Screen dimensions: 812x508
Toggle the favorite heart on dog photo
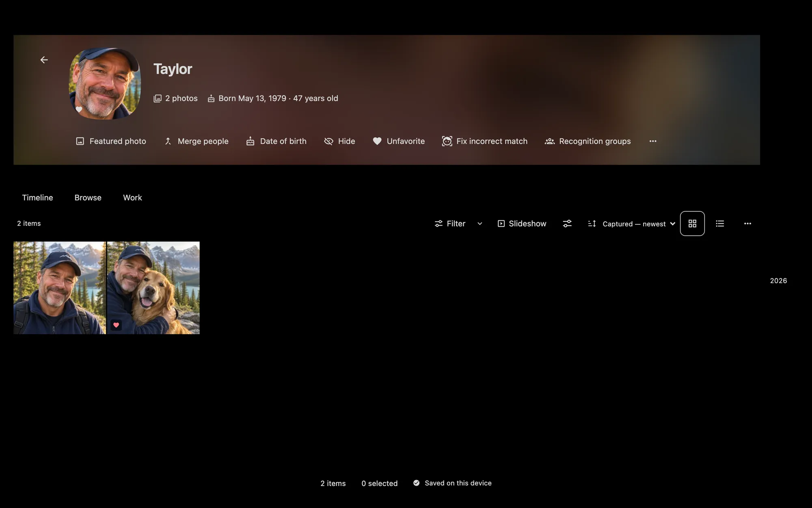click(x=116, y=325)
